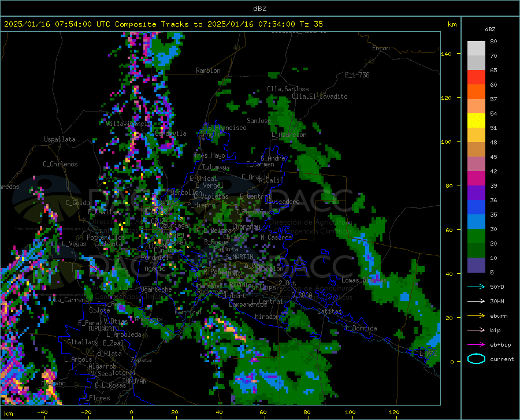The image size is (520, 420).
Task: Click the 'TUPUNGATO' place label
Action: 103,329
